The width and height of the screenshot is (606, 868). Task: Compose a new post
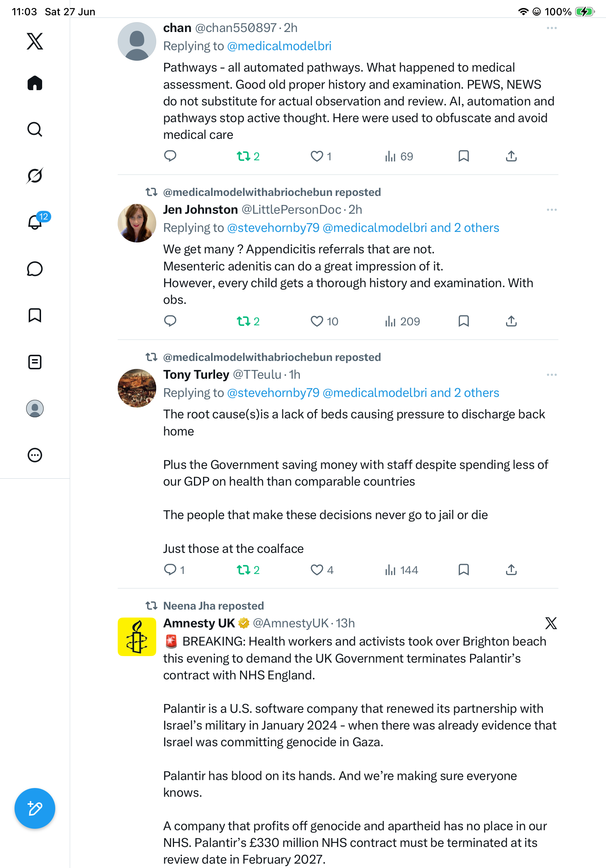tap(35, 808)
